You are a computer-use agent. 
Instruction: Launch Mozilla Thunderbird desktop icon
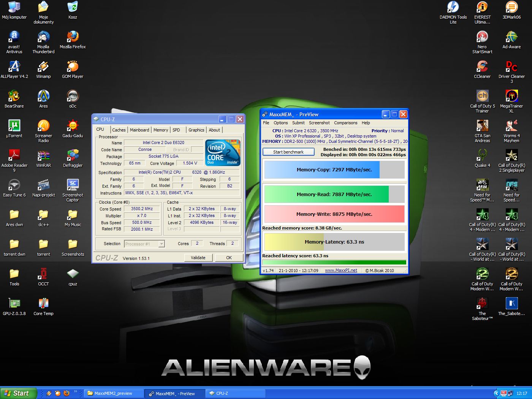[43, 42]
